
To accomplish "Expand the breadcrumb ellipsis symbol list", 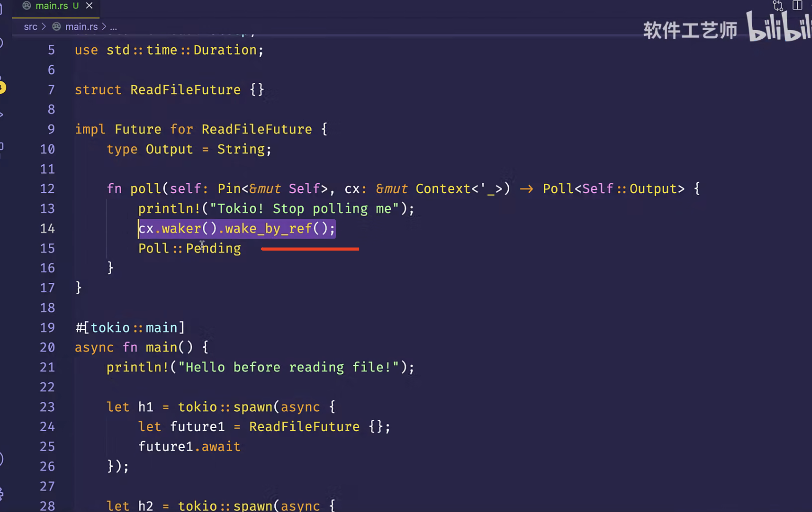I will point(113,27).
